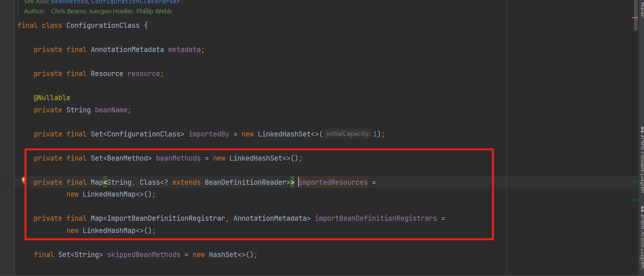Click the ConfigurationClass class name declaration
Viewport: 644px width, 276px height.
click(x=103, y=25)
